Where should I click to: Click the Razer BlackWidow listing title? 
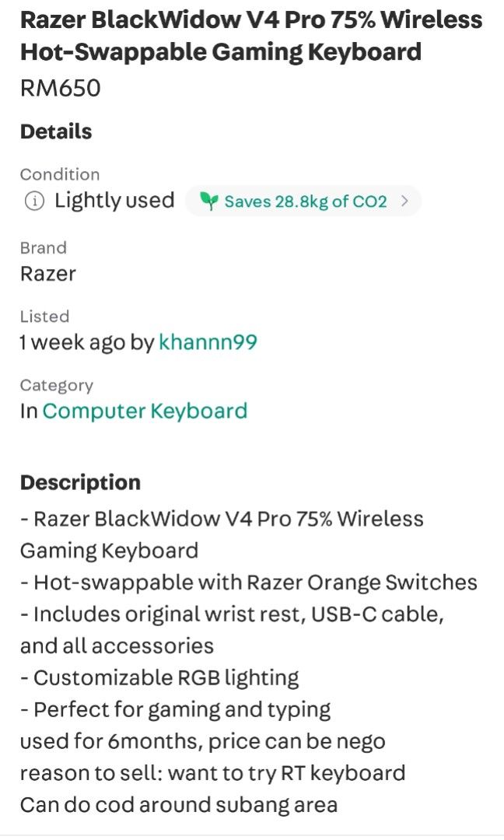click(x=251, y=36)
